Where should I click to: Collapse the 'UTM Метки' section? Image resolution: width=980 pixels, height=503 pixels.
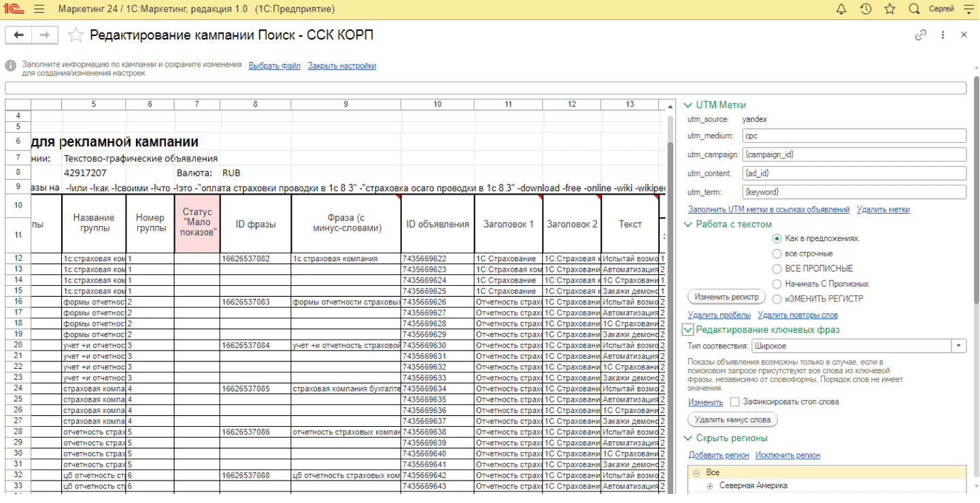(x=688, y=106)
